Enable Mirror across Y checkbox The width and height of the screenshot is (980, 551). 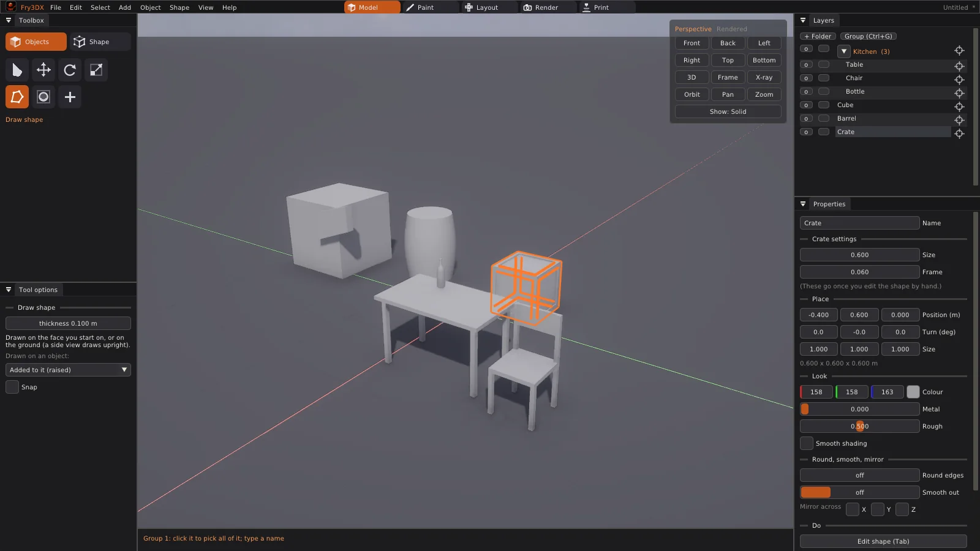(x=878, y=509)
